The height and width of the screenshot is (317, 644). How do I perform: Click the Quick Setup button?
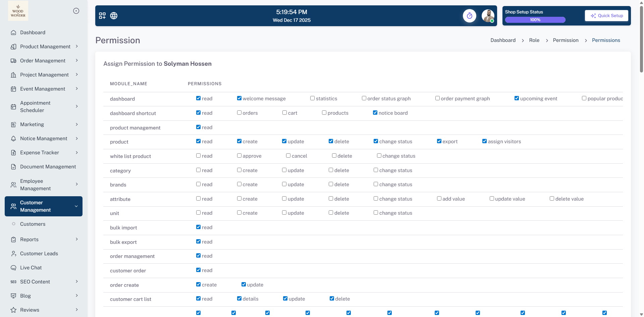coord(606,16)
